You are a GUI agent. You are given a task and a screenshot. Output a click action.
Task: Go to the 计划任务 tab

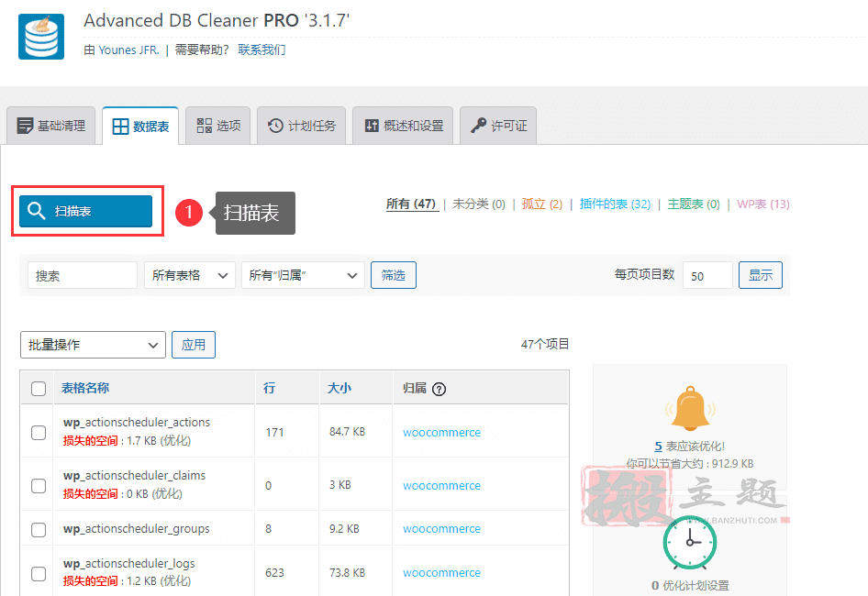click(x=302, y=126)
